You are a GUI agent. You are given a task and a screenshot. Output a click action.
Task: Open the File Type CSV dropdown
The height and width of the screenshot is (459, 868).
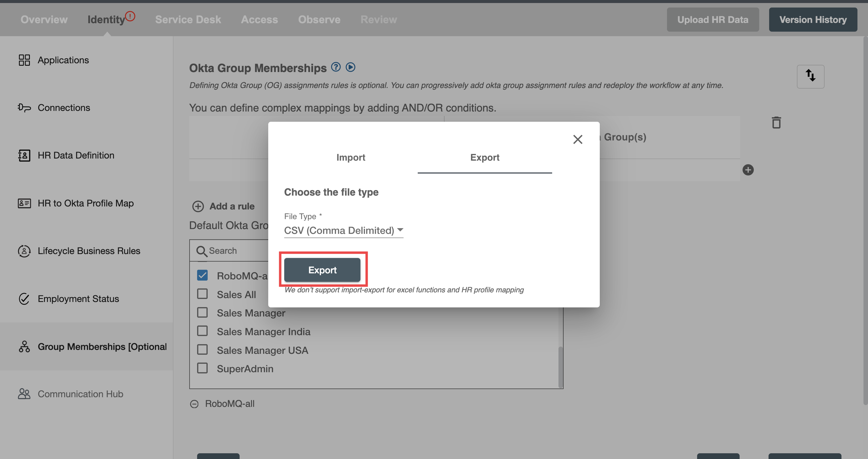[x=344, y=231]
